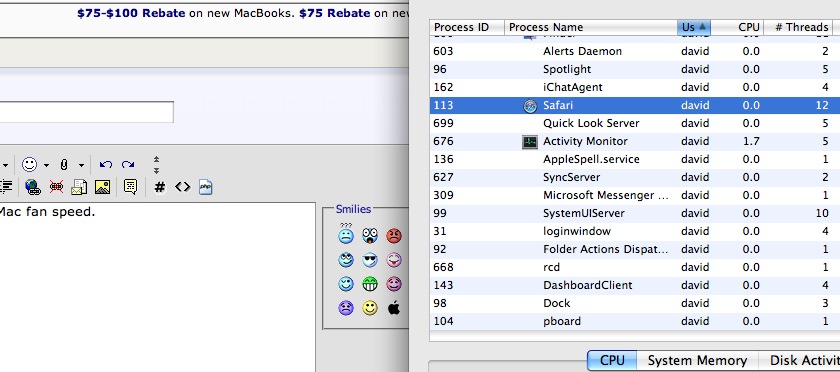Redo the last edit in the editor

click(x=128, y=165)
